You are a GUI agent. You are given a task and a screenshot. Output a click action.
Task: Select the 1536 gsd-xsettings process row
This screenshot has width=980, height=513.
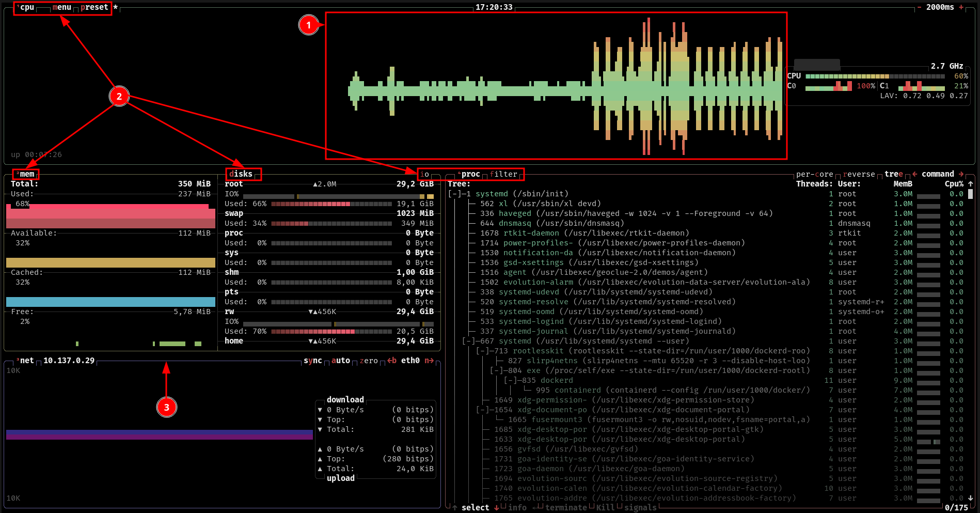coord(706,262)
